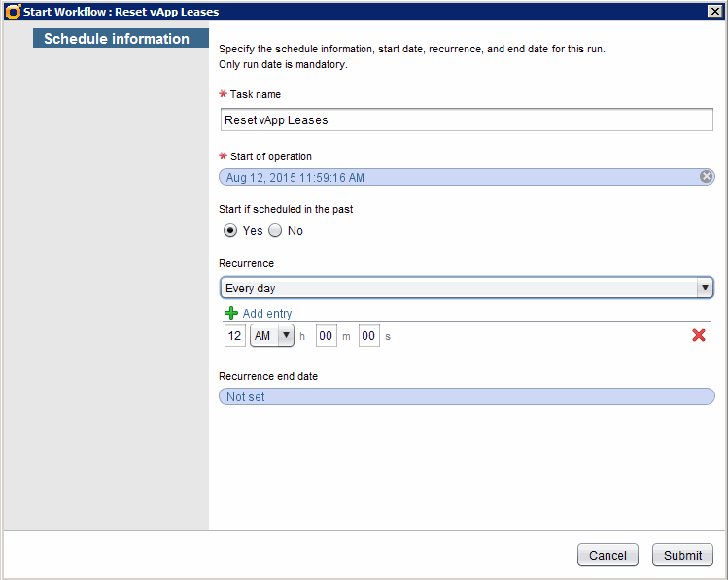Screen dimensions: 728x580
Task: Click the Add entry link
Action: [267, 314]
